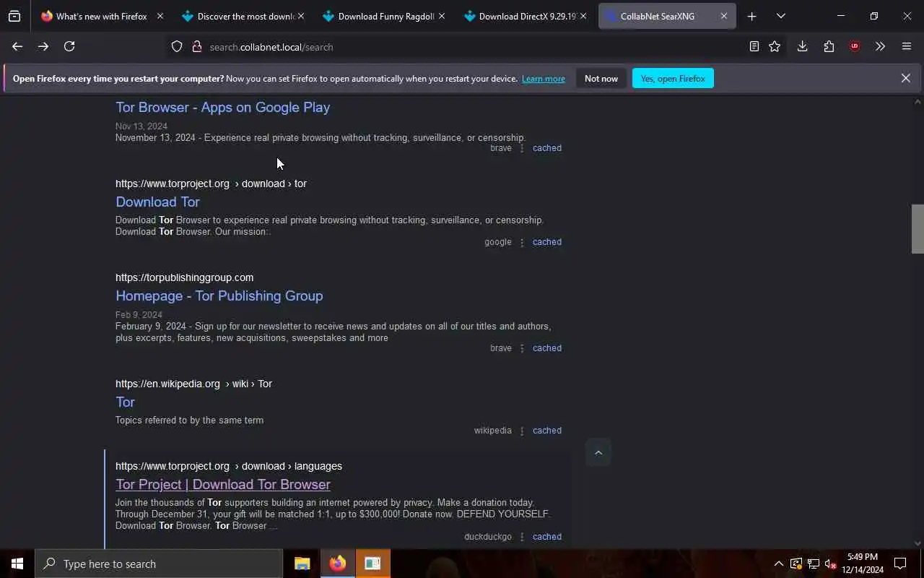Expand options dots beside brave Google Play result
Screen dimensions: 924x578
coord(522,148)
